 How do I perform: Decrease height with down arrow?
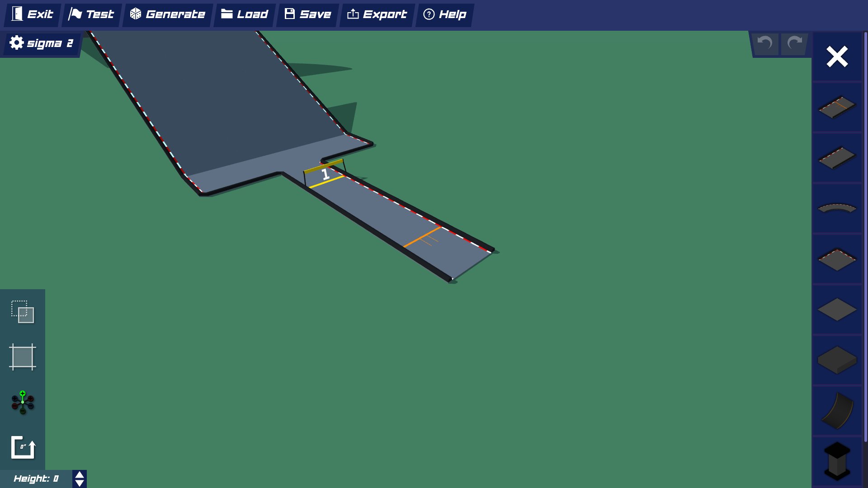click(x=80, y=483)
